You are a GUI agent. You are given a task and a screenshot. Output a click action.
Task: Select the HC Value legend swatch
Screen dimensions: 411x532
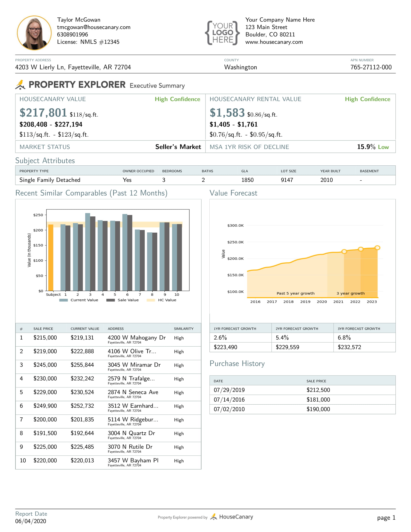coord(151,300)
